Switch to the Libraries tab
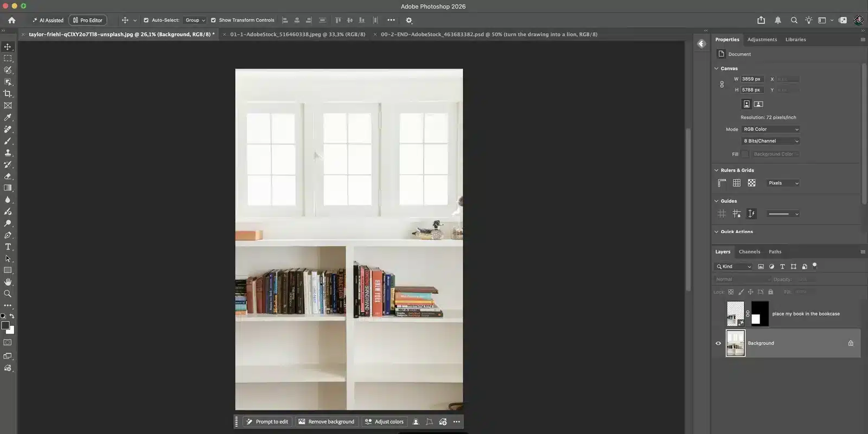The width and height of the screenshot is (868, 434). 795,40
